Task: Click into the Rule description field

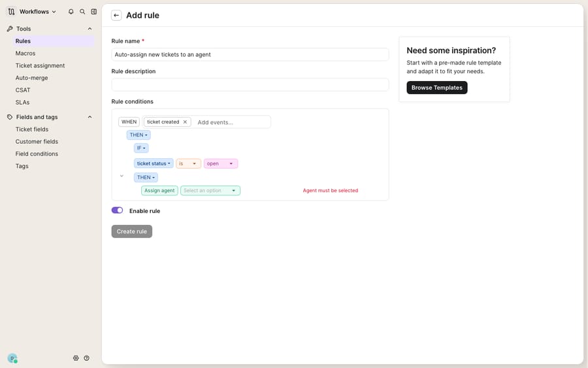Action: tap(250, 85)
